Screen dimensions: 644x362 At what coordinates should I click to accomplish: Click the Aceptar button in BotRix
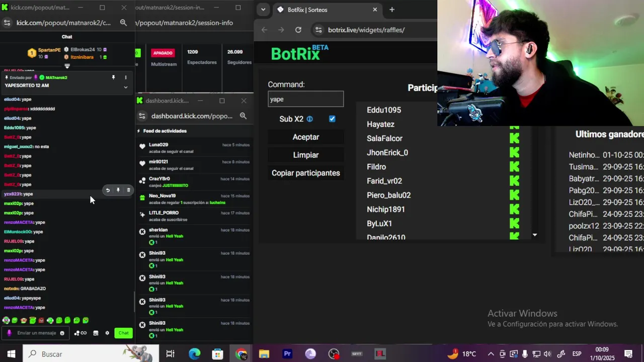click(x=306, y=137)
